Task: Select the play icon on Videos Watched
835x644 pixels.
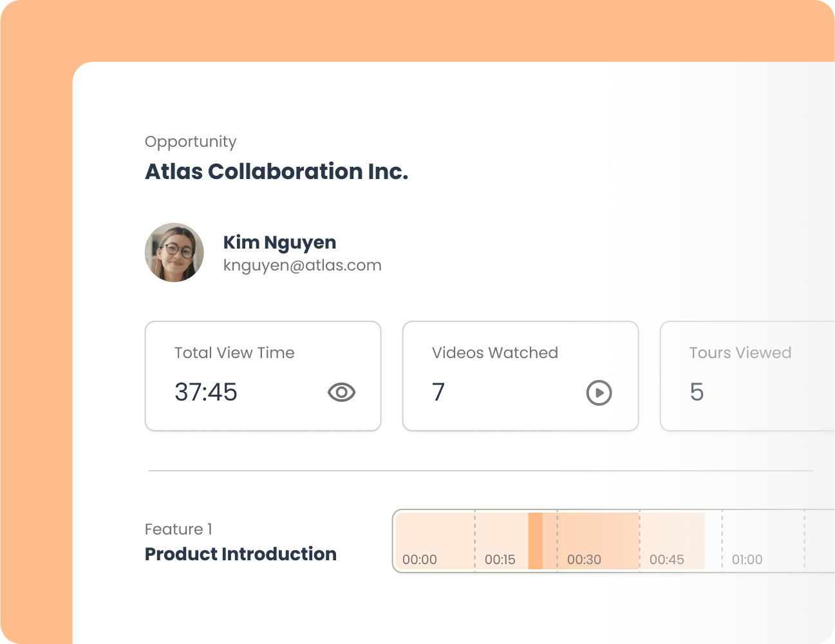Action: 598,392
